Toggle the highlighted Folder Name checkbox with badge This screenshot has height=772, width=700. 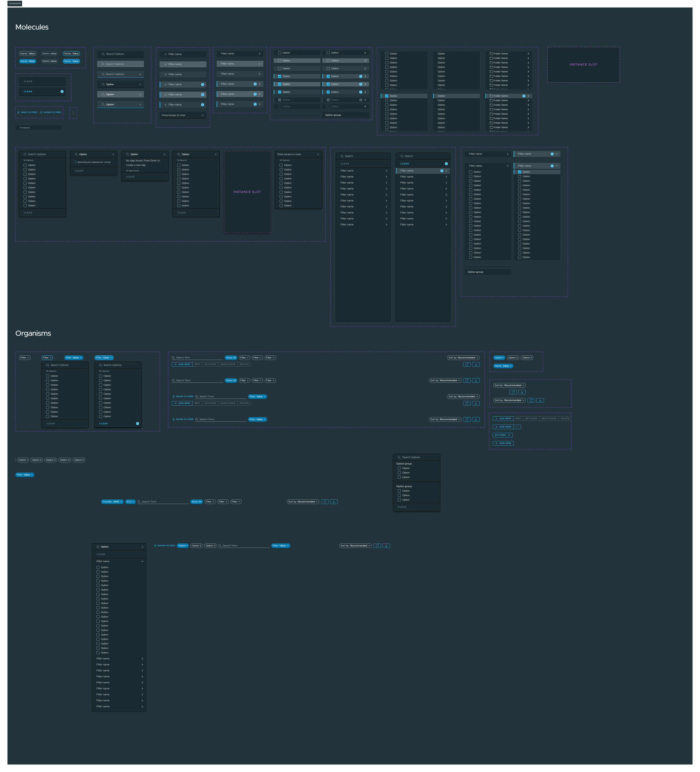point(491,96)
